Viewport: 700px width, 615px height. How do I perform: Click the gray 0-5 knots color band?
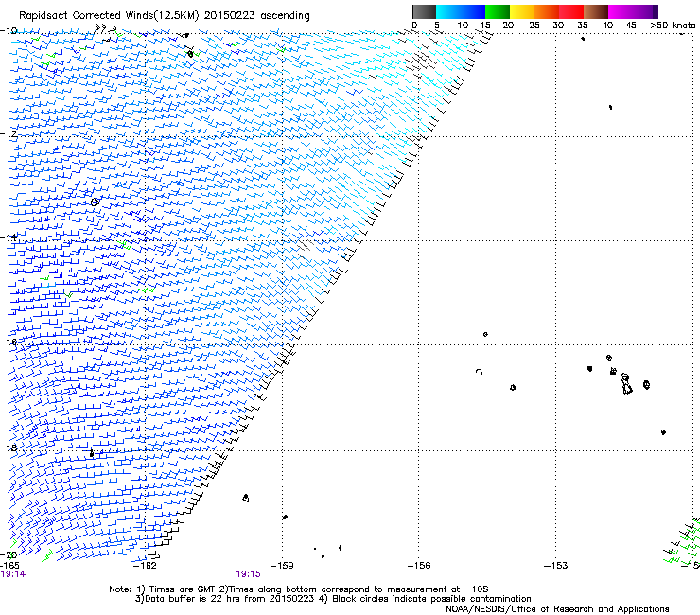[x=424, y=11]
